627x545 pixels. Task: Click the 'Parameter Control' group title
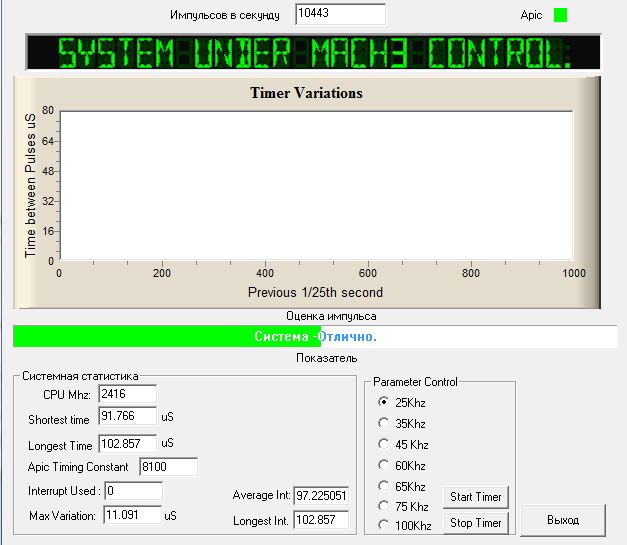[415, 382]
